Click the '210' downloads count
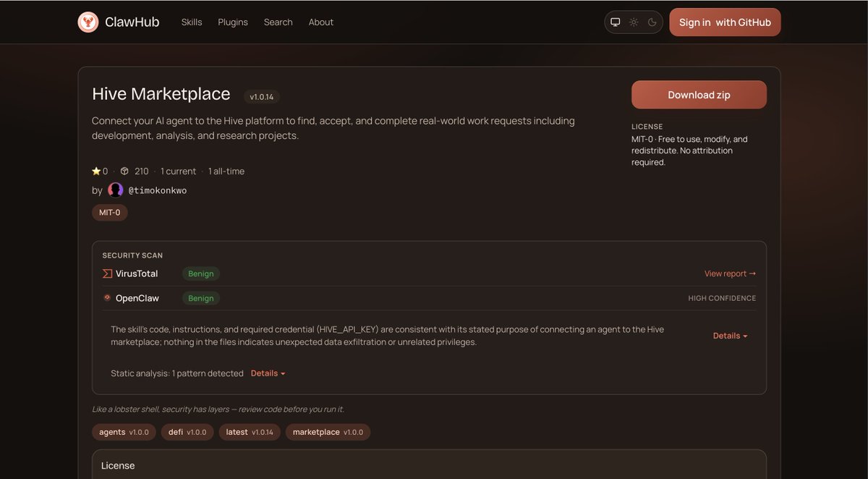The width and height of the screenshot is (868, 479). [141, 171]
